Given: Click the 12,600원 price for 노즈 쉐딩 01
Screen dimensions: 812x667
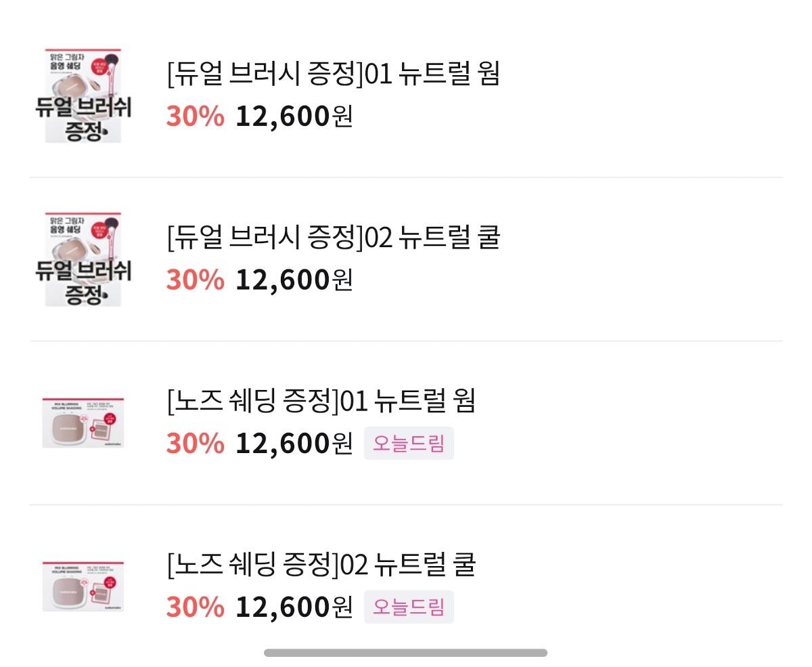Looking at the screenshot, I should click(x=294, y=444).
